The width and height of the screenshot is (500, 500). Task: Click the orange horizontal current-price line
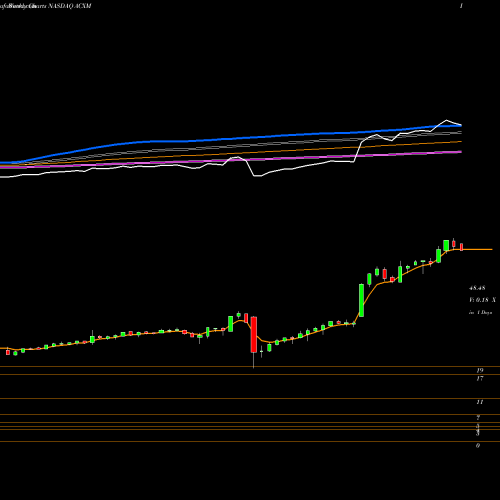[x=477, y=249]
